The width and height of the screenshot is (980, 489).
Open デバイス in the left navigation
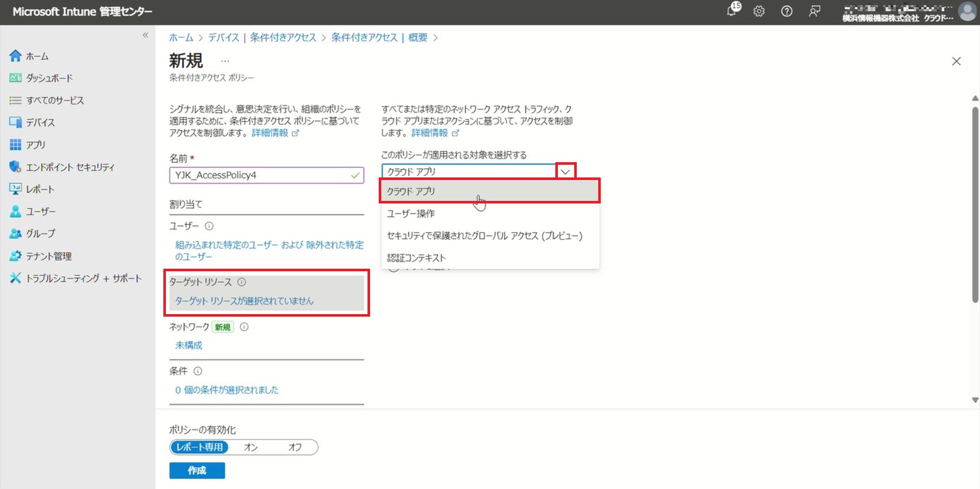click(x=40, y=122)
